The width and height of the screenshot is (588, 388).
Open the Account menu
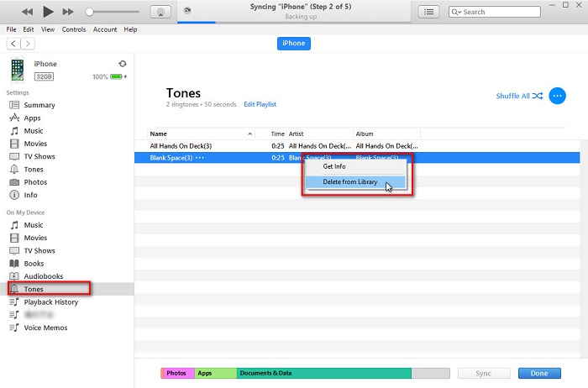point(105,29)
